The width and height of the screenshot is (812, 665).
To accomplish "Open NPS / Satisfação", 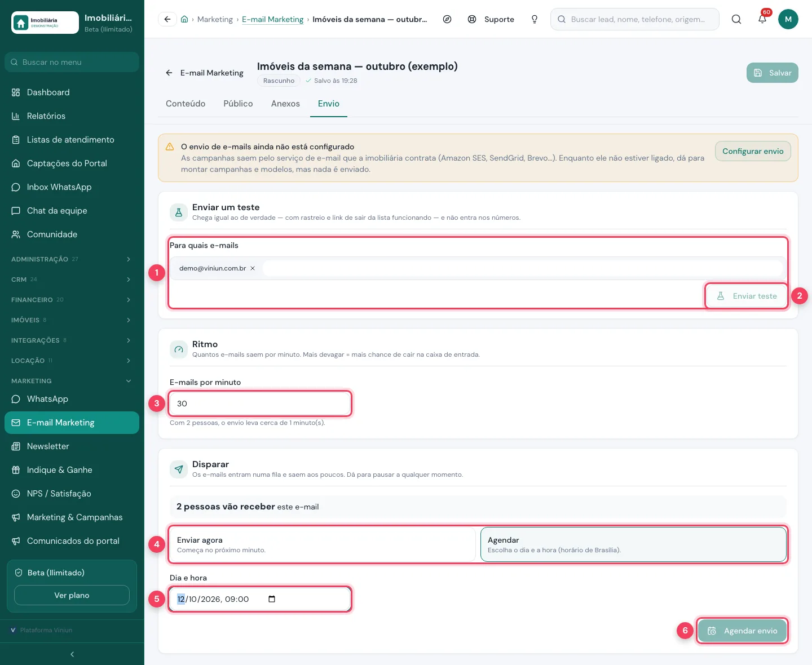I will [x=72, y=494].
